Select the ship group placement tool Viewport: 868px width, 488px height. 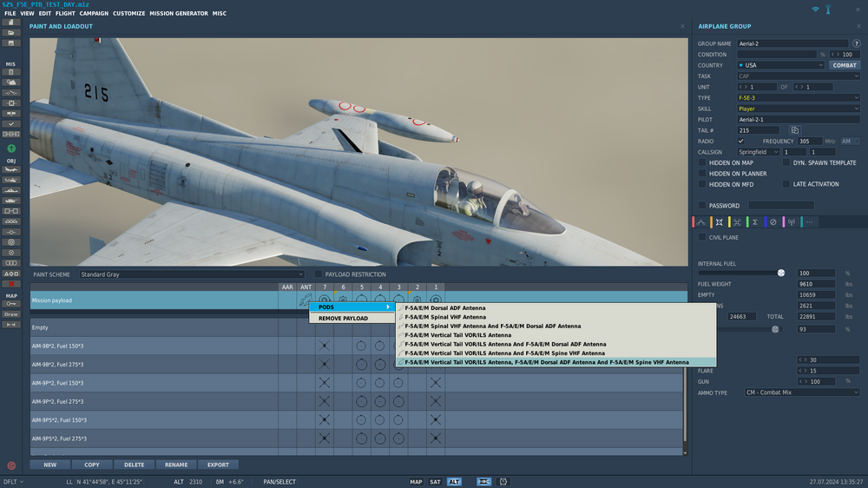tap(10, 190)
